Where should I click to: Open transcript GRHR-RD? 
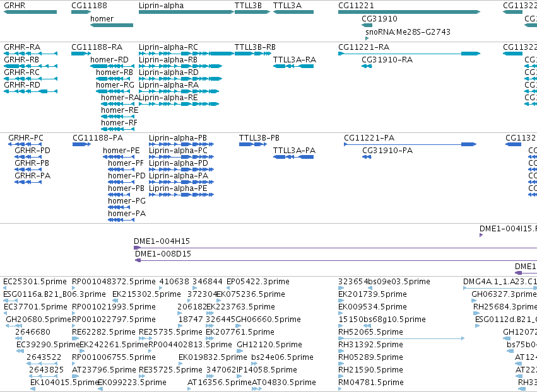point(30,91)
